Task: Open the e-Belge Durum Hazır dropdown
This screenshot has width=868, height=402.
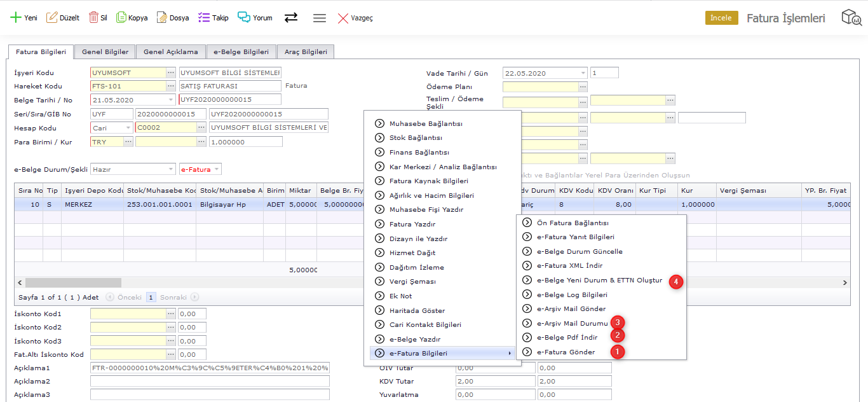Action: pyautogui.click(x=171, y=169)
